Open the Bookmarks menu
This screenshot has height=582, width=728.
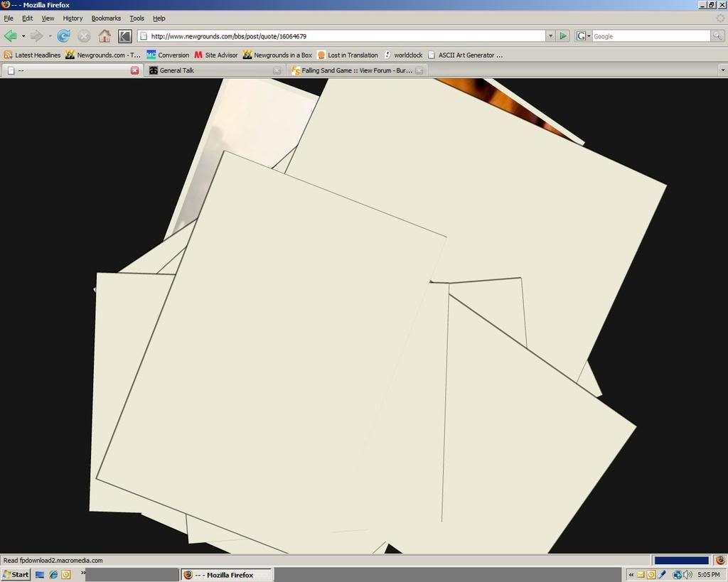click(x=106, y=18)
